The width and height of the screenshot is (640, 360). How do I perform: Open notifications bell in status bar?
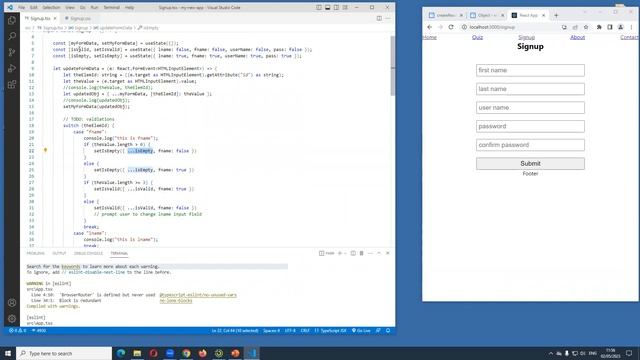388,331
